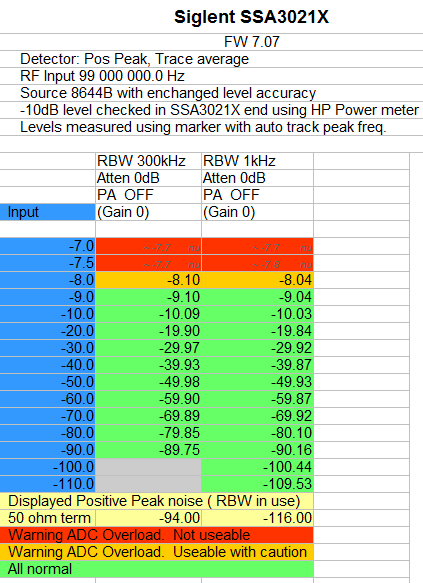The height and width of the screenshot is (583, 423).
Task: Click the -19.84 measurement cell
Action: tap(258, 331)
